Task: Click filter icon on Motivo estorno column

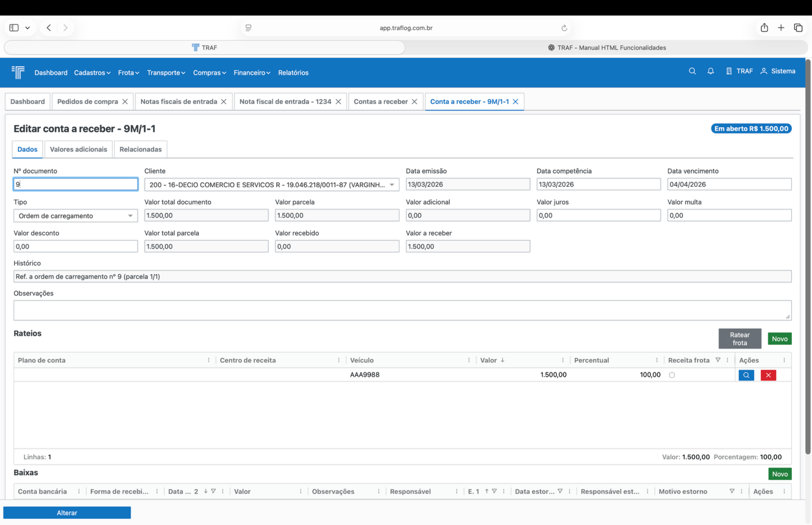Action: point(732,491)
